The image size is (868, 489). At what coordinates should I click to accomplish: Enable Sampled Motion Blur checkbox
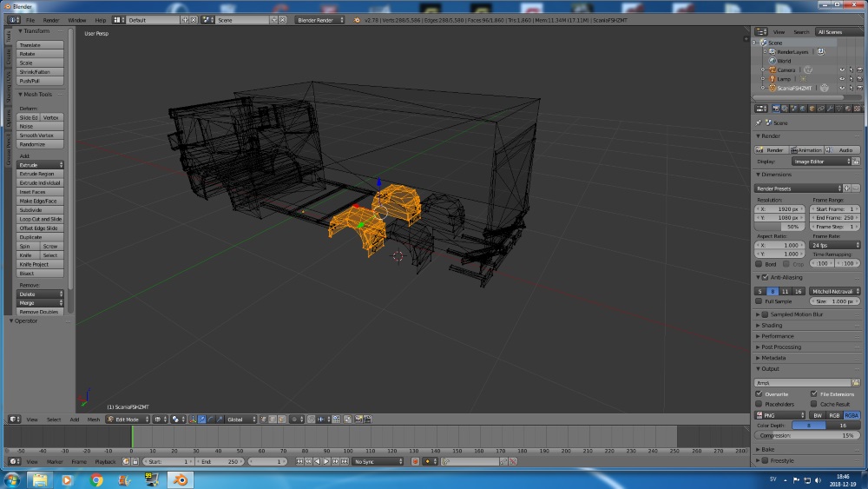[765, 314]
